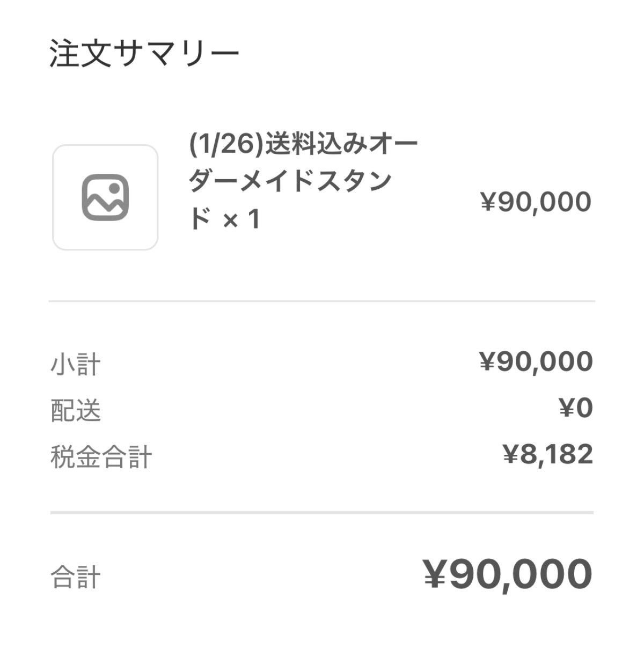Click the large bold ¥90,000 total amount
Image resolution: width=644 pixels, height=650 pixels.
(x=508, y=574)
